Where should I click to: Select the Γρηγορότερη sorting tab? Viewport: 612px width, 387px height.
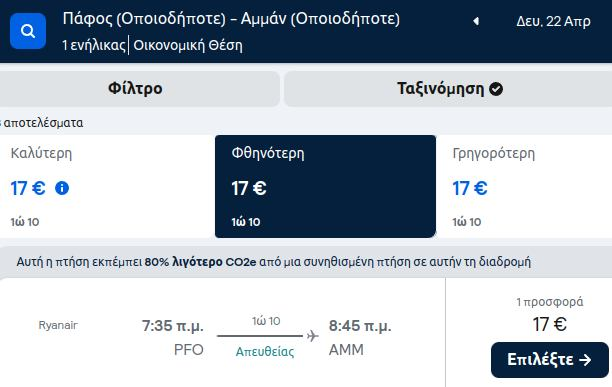click(524, 186)
